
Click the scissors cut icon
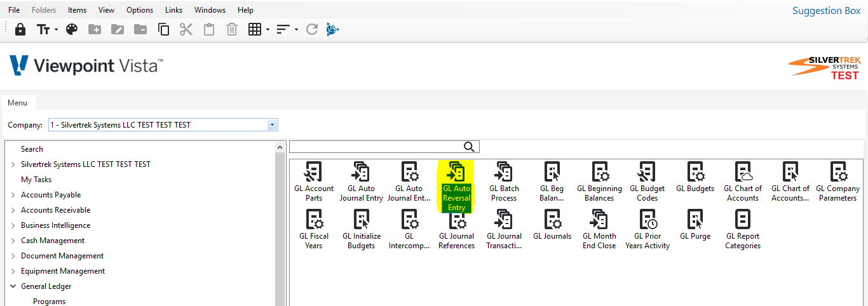pyautogui.click(x=186, y=29)
